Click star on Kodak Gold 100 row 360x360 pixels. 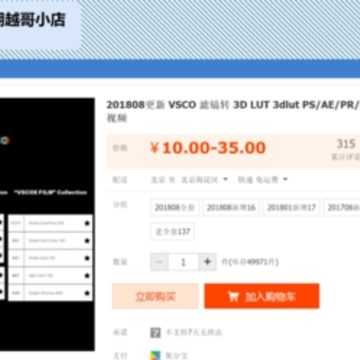87,258
